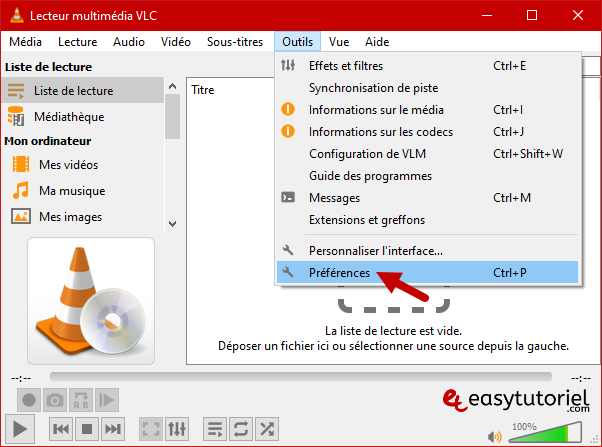Open the Audio menu
Image resolution: width=602 pixels, height=447 pixels.
[x=129, y=41]
